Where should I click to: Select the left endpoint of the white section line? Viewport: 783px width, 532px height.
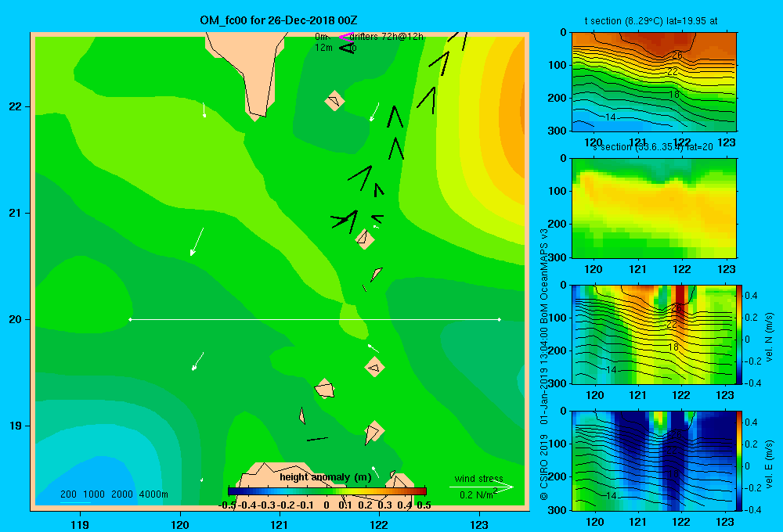130,319
